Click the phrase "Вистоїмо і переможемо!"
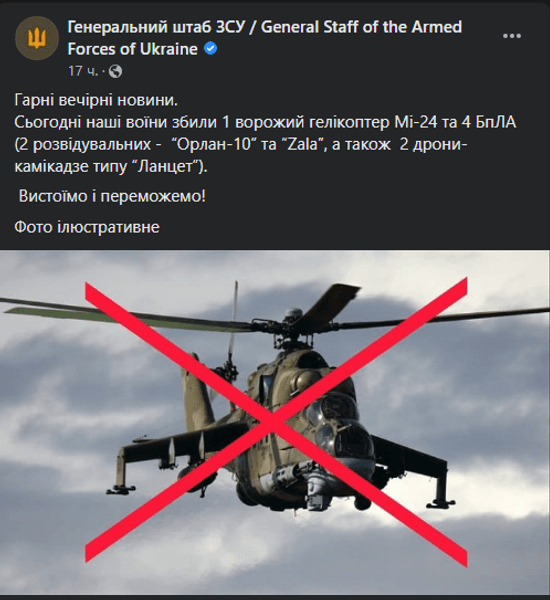This screenshot has width=550, height=600. point(112,196)
